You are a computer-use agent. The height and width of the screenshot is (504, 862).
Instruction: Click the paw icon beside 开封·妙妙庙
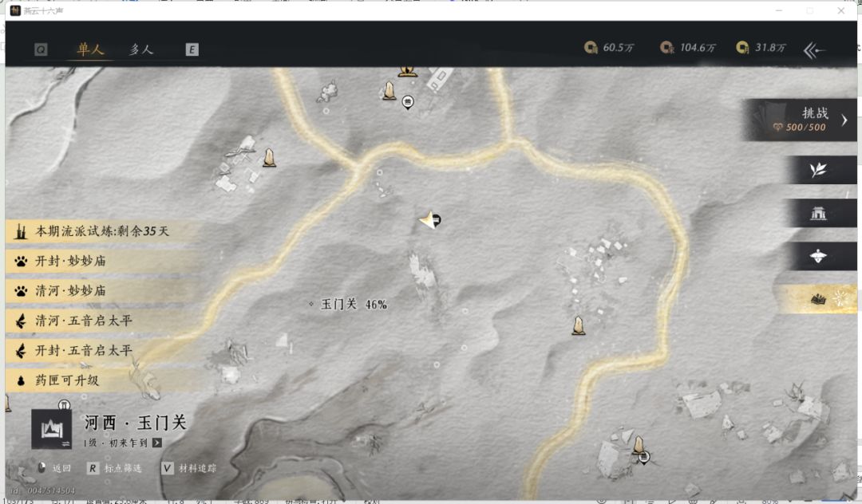coord(21,262)
